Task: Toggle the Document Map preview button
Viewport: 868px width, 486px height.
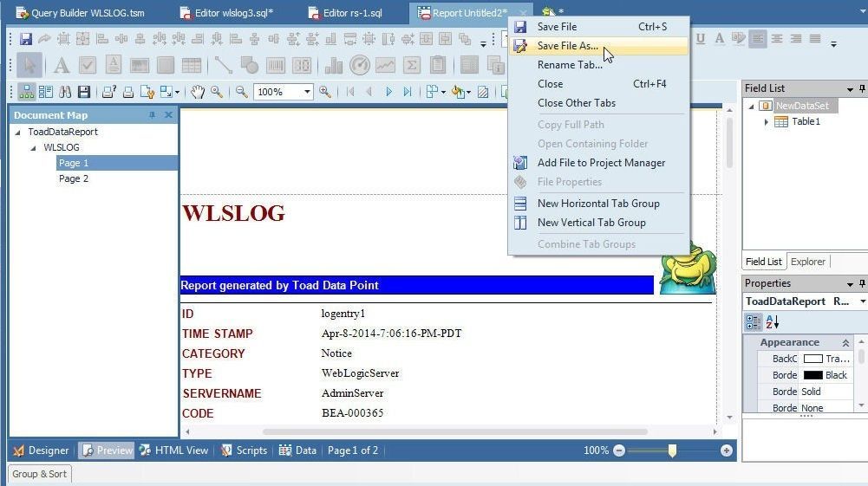Action: pyautogui.click(x=26, y=92)
